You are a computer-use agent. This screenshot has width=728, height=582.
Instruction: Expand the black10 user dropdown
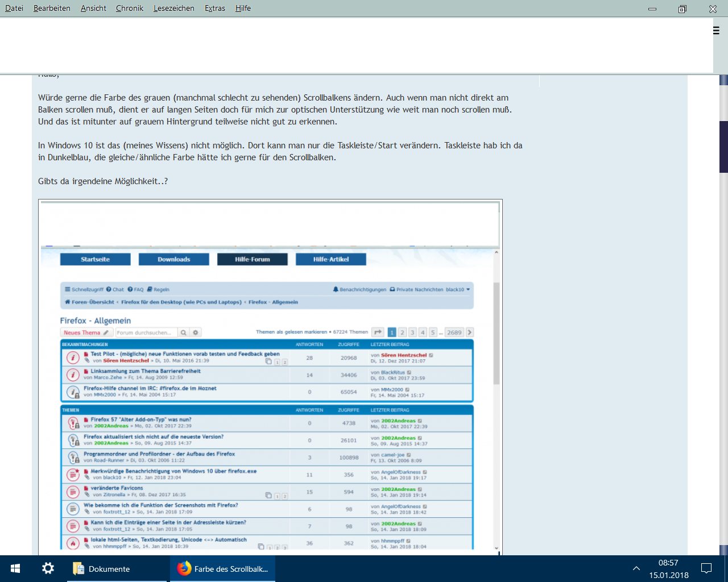(x=458, y=289)
